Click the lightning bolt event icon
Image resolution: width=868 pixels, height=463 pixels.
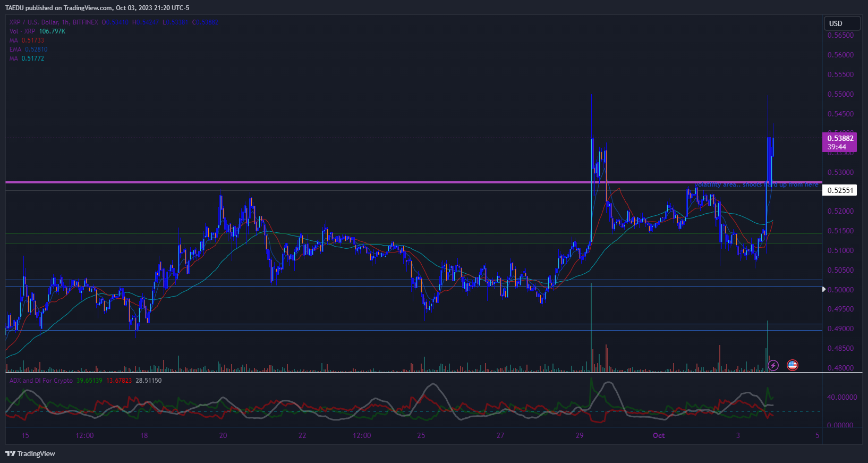point(773,365)
